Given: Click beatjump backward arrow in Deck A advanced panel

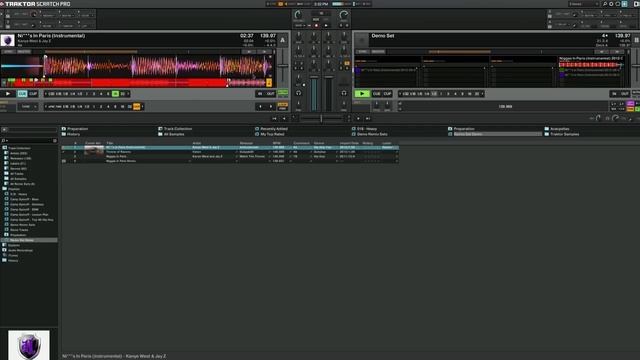Looking at the screenshot, I should point(260,107).
